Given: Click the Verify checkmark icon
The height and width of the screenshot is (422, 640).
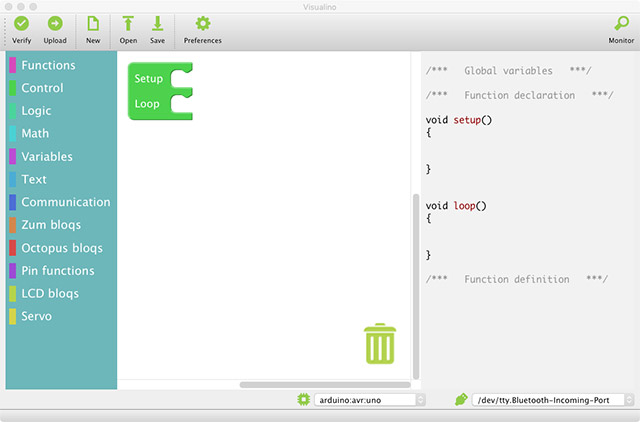Looking at the screenshot, I should click(21, 24).
